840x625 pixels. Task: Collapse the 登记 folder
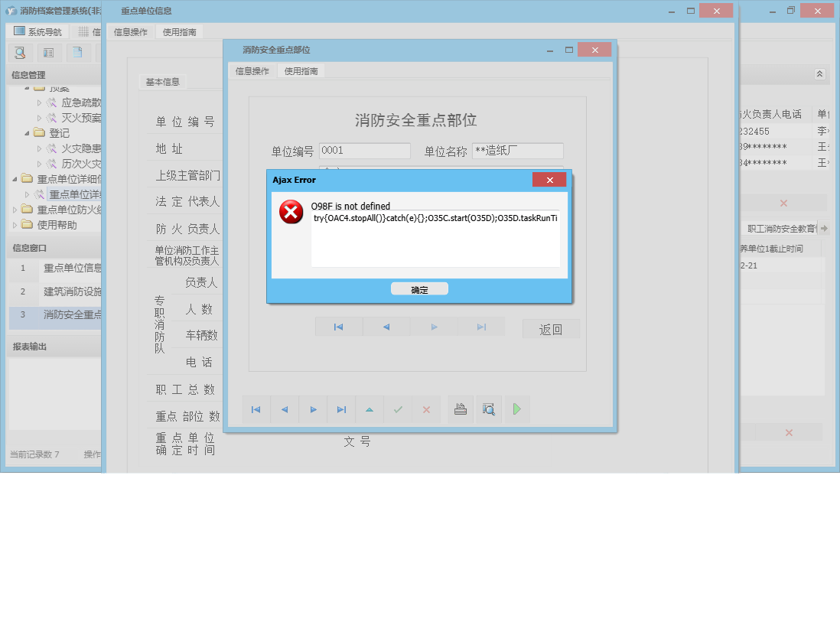28,132
